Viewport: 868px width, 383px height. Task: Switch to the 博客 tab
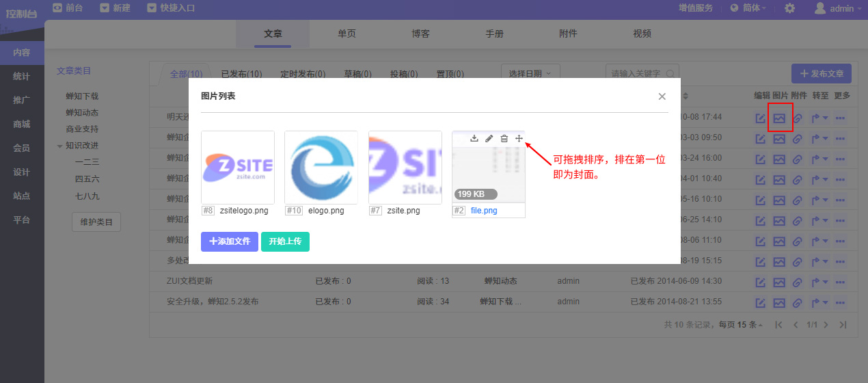coord(420,34)
